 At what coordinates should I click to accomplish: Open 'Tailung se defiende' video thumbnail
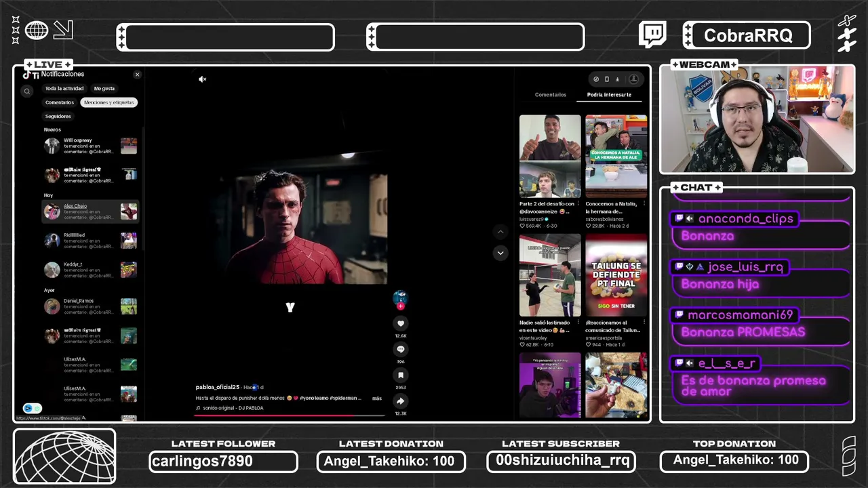click(x=616, y=275)
